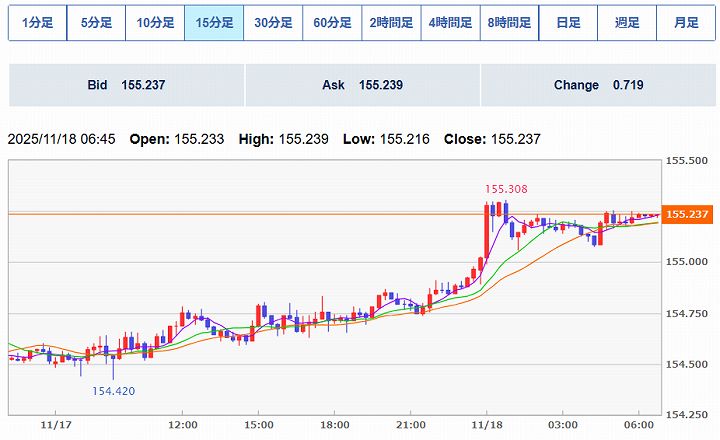720x440 pixels.
Task: Select the 1分足 timeframe tab
Action: click(37, 23)
